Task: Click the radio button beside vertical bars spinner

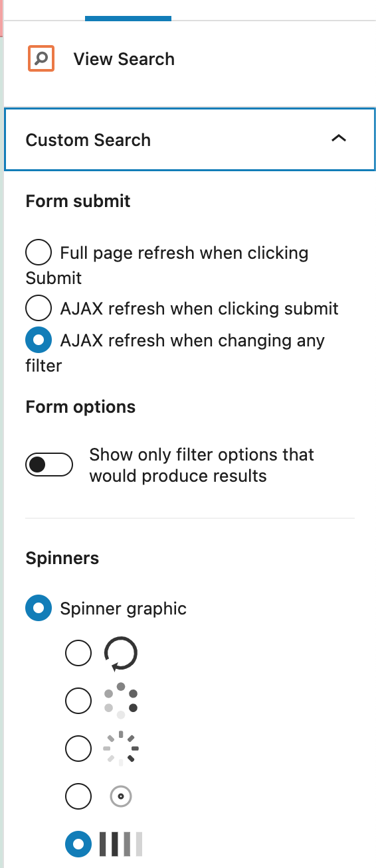Action: [x=78, y=844]
